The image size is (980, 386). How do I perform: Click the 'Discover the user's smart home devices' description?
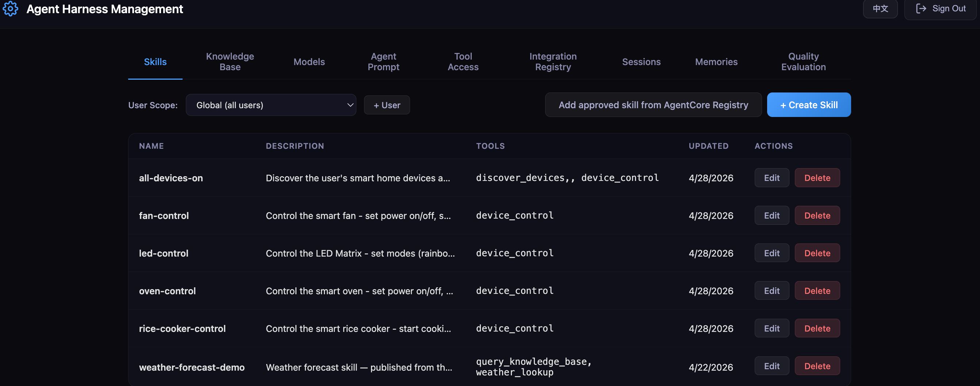click(357, 178)
